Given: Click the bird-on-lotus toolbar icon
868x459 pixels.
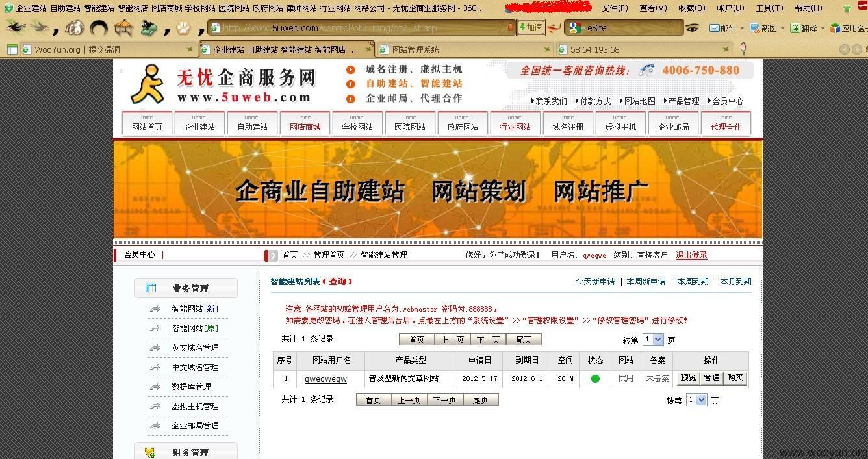Looking at the screenshot, I should click(148, 28).
